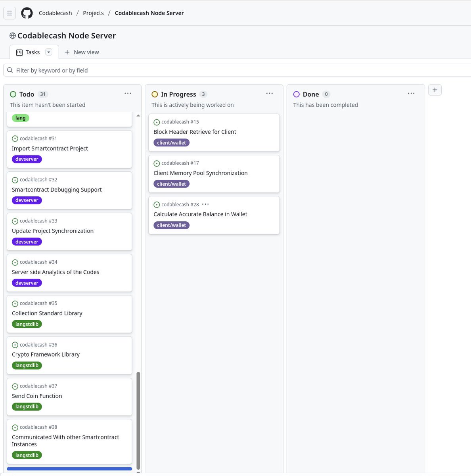
Task: Click the In Progress count badge 3
Action: click(x=203, y=94)
